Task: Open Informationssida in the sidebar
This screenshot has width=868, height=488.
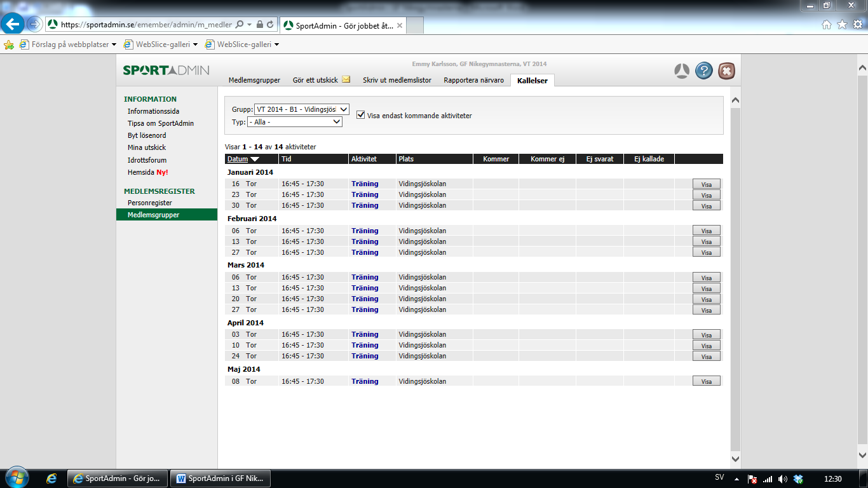Action: [153, 111]
